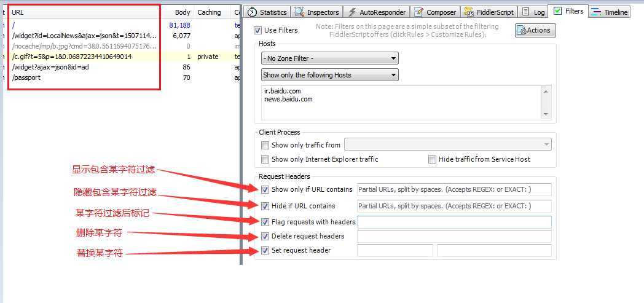Toggle Set request header checkbox
The height and width of the screenshot is (303, 644).
(265, 250)
